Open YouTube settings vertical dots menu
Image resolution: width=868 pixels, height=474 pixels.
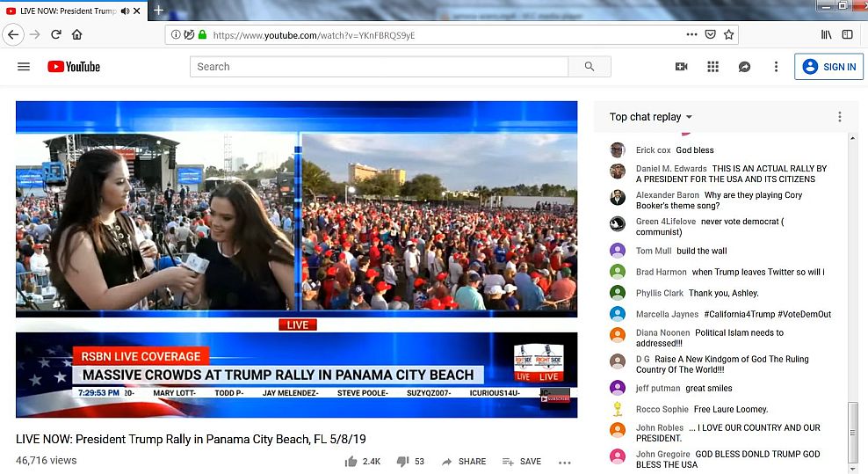point(776,67)
